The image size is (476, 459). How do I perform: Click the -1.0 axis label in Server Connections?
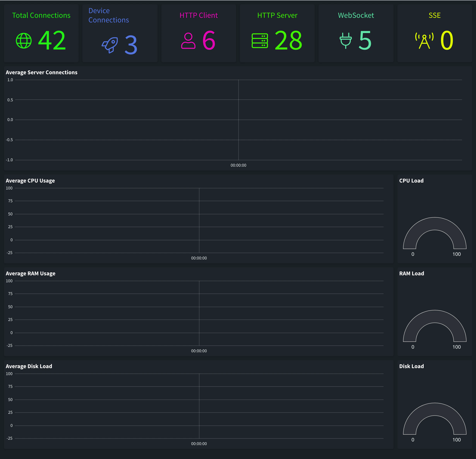pyautogui.click(x=9, y=160)
